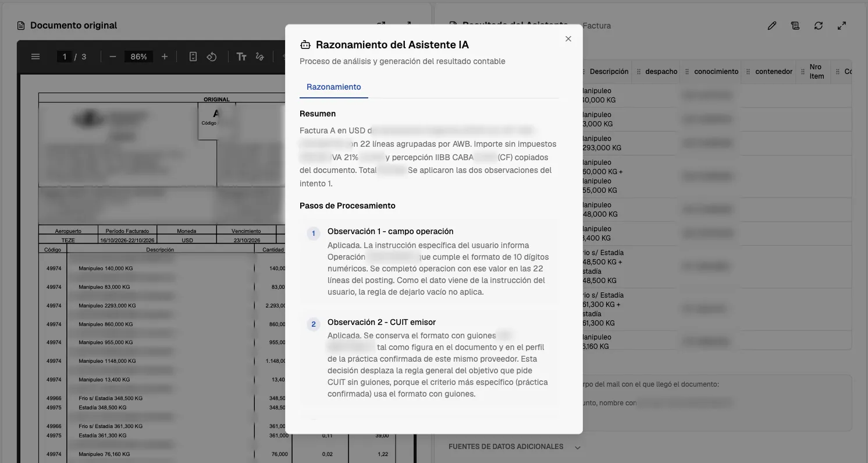Grab the drag handle beside contenedor column

pos(749,72)
